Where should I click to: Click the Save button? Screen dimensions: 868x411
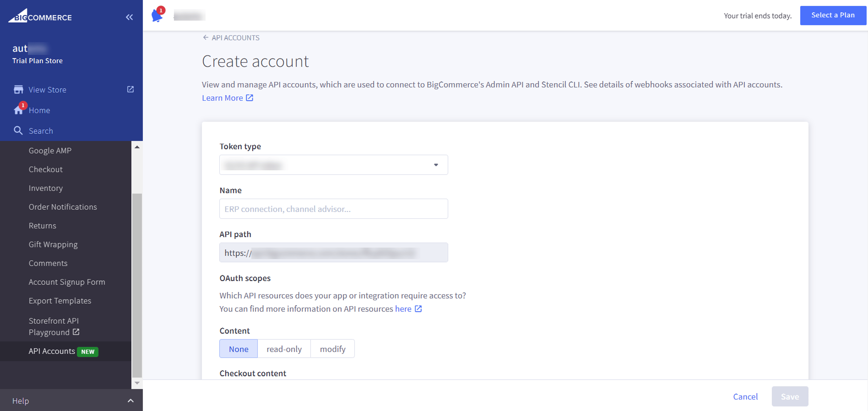click(x=790, y=397)
